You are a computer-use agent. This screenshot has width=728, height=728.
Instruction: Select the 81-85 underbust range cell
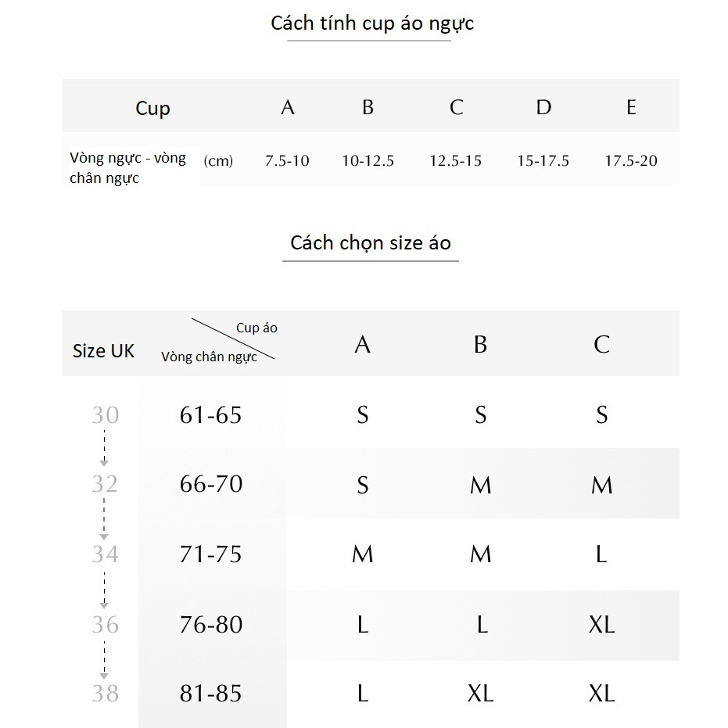pos(211,694)
